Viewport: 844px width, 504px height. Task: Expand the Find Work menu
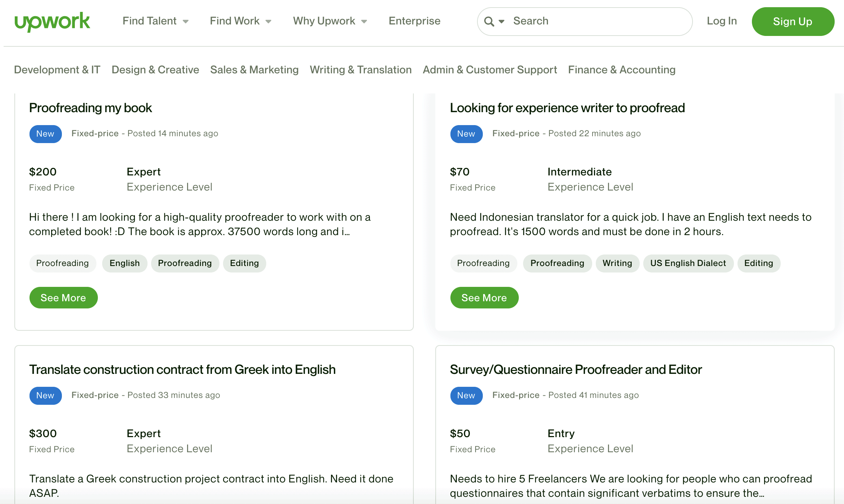pos(240,21)
